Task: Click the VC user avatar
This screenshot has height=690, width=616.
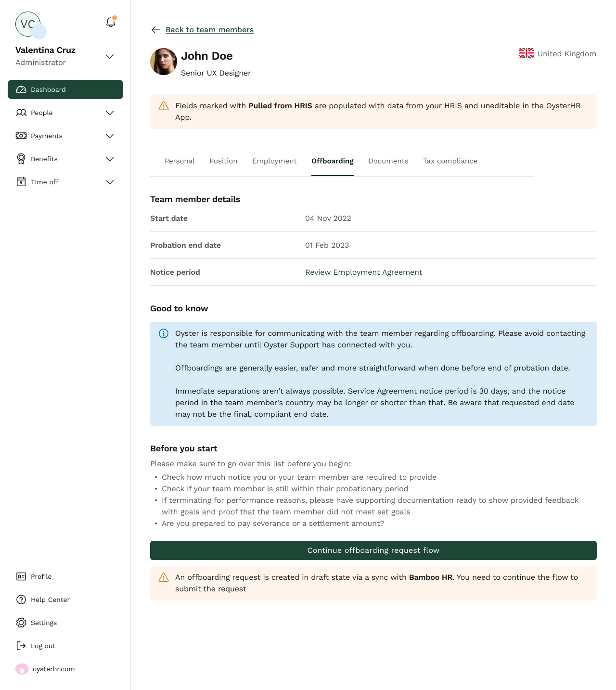Action: tap(28, 24)
